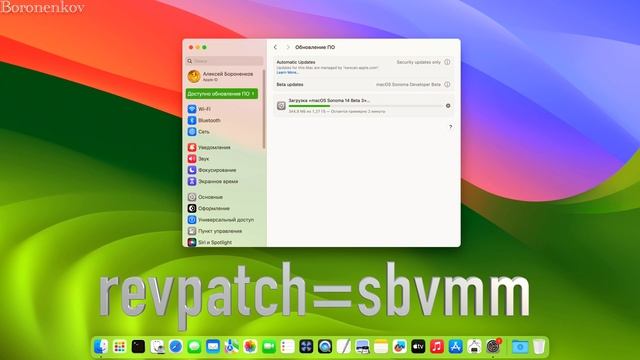The height and width of the screenshot is (360, 640).
Task: Open Notes from the Dock
Action: 381,347
